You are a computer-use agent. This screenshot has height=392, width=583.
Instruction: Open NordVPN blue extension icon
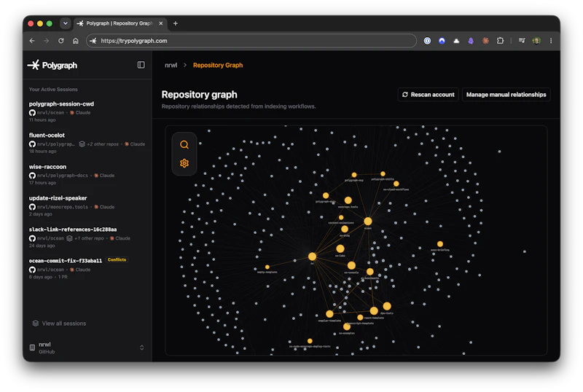tap(442, 41)
